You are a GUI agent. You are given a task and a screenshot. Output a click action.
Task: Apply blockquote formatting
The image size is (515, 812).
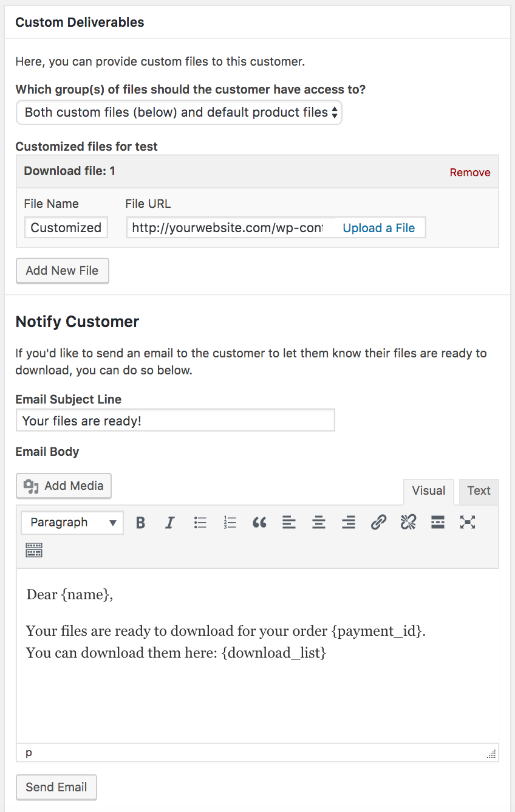click(259, 523)
